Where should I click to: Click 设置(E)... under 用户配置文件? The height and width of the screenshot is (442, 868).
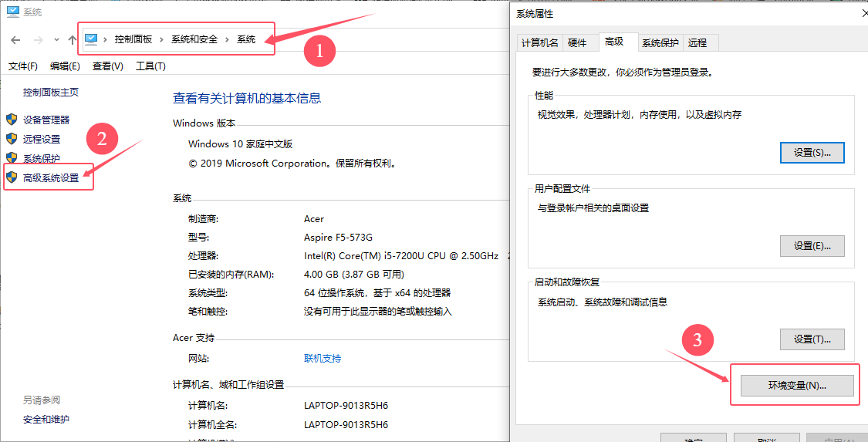812,245
